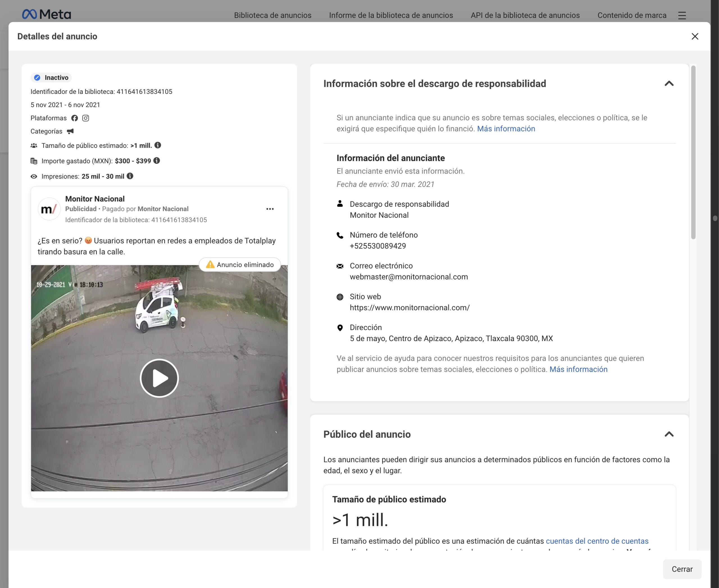The height and width of the screenshot is (588, 719).
Task: Click the money icon beside Importe gastado
Action: (x=34, y=161)
